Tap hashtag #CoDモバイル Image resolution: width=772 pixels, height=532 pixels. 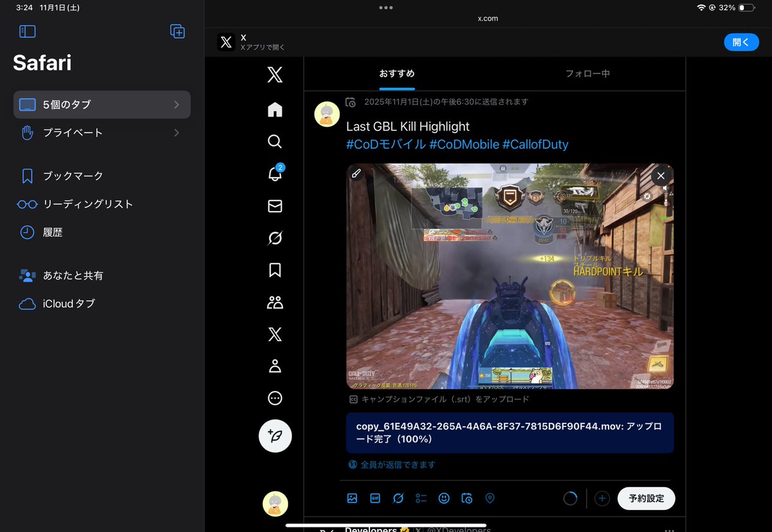pos(386,144)
